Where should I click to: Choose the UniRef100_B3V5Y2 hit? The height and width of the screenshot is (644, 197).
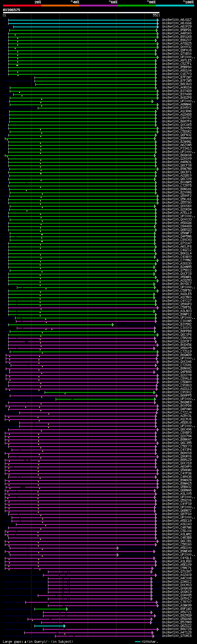pos(177,108)
